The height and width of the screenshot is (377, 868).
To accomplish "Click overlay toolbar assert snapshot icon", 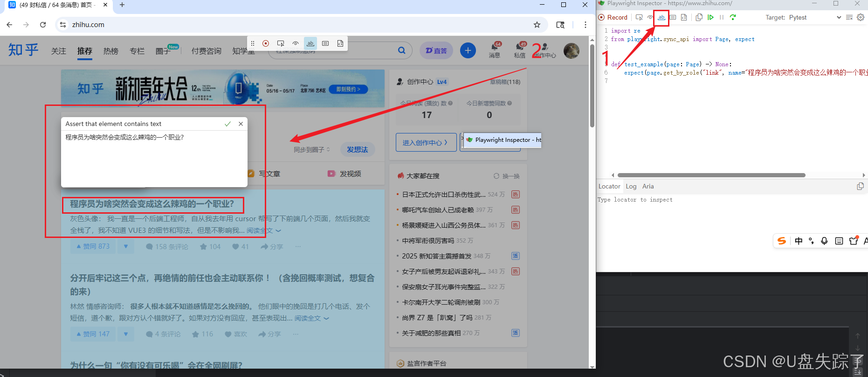I will click(x=340, y=43).
